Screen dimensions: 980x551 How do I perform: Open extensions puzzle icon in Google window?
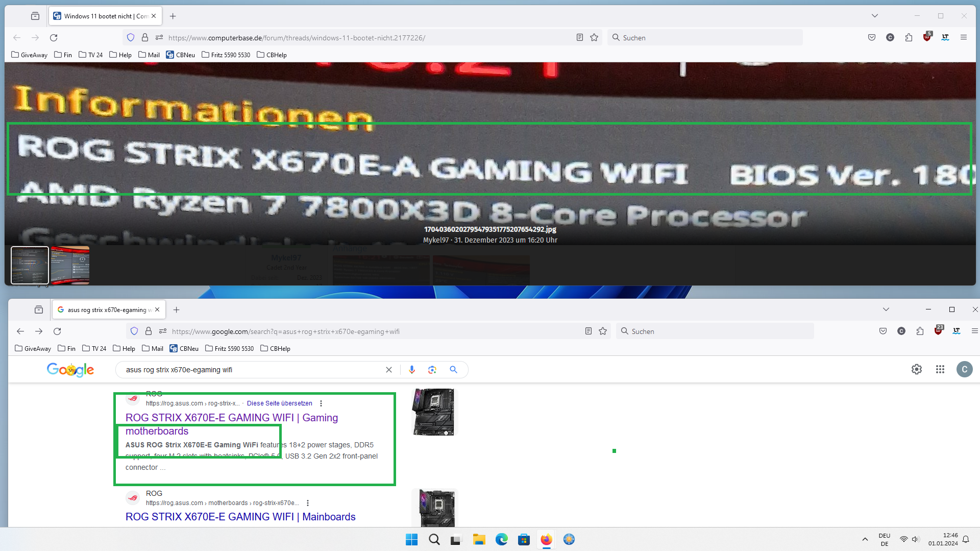(x=920, y=331)
